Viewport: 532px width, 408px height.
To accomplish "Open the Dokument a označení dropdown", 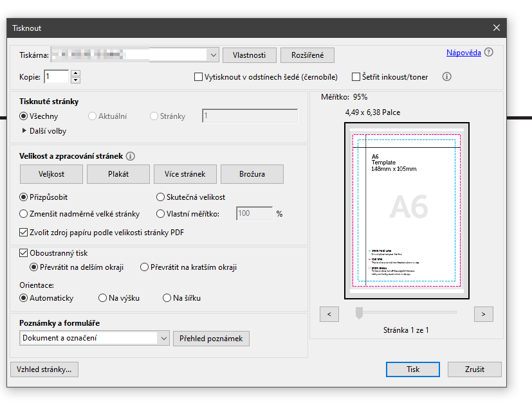I will tap(164, 337).
